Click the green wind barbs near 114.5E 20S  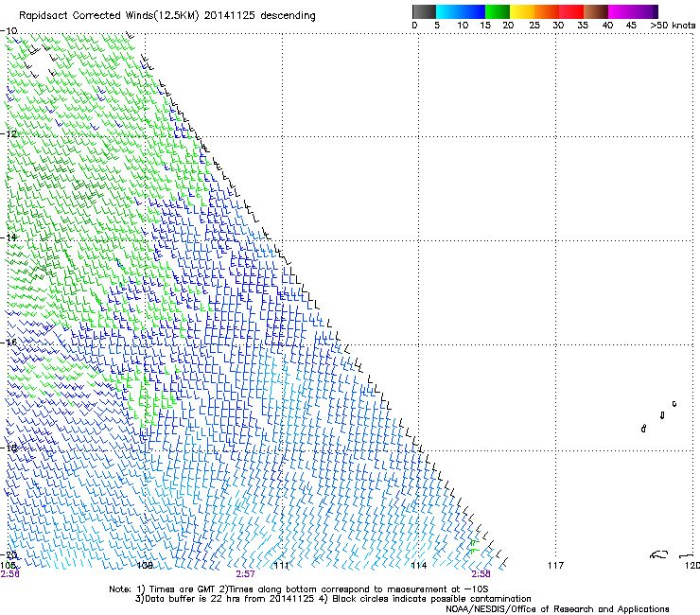(474, 547)
